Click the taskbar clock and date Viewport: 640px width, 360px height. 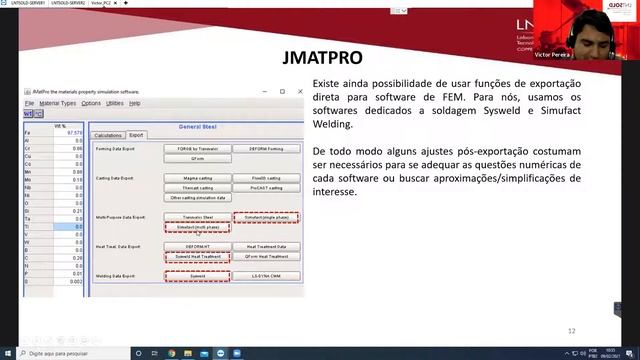611,353
